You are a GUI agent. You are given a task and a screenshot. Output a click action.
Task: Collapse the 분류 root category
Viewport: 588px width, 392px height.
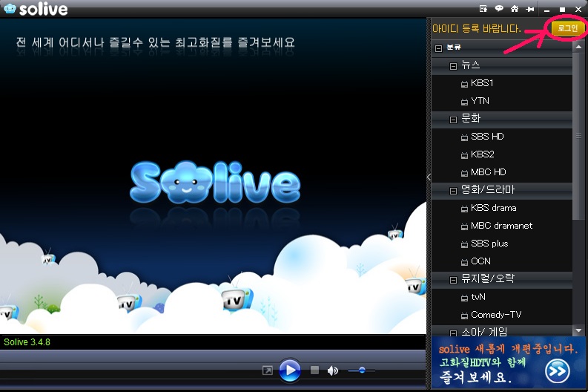(x=438, y=48)
